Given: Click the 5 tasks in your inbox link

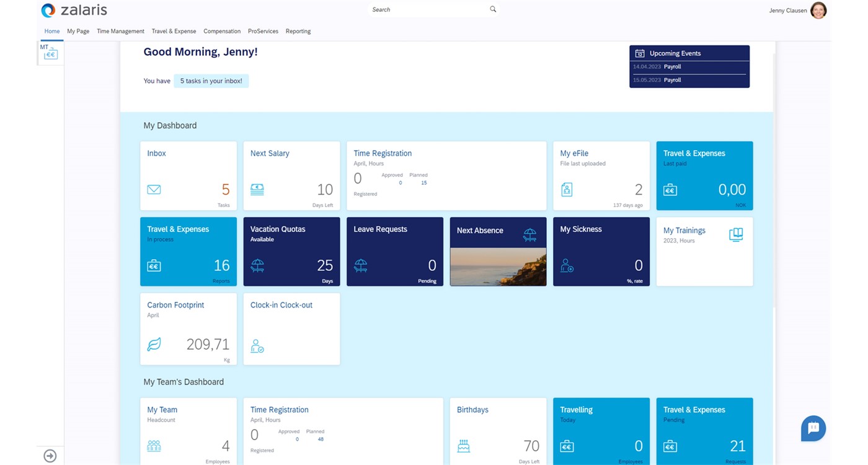Looking at the screenshot, I should click(211, 81).
